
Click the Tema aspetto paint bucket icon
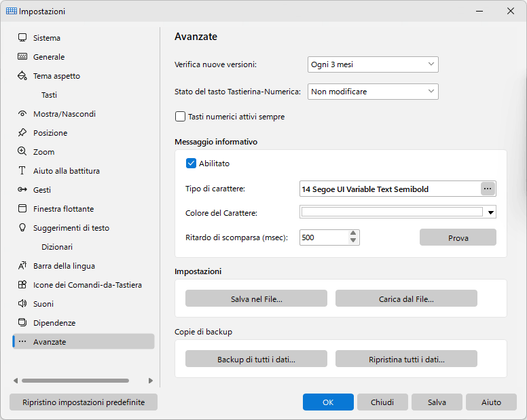tap(22, 75)
